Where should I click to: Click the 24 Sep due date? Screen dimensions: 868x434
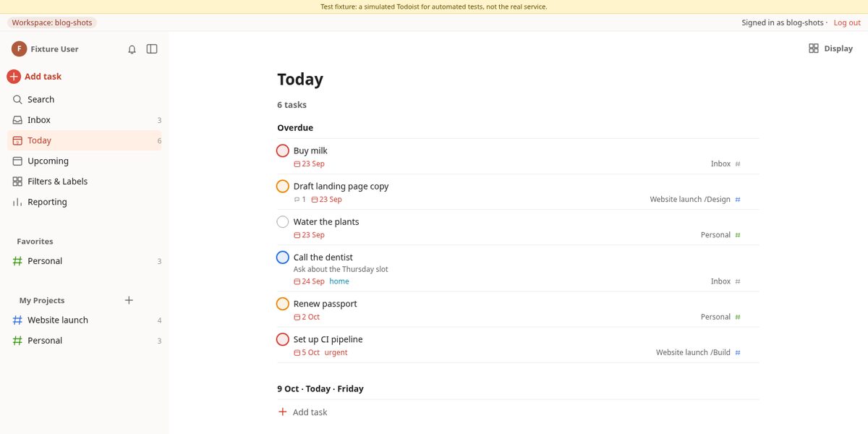(309, 281)
